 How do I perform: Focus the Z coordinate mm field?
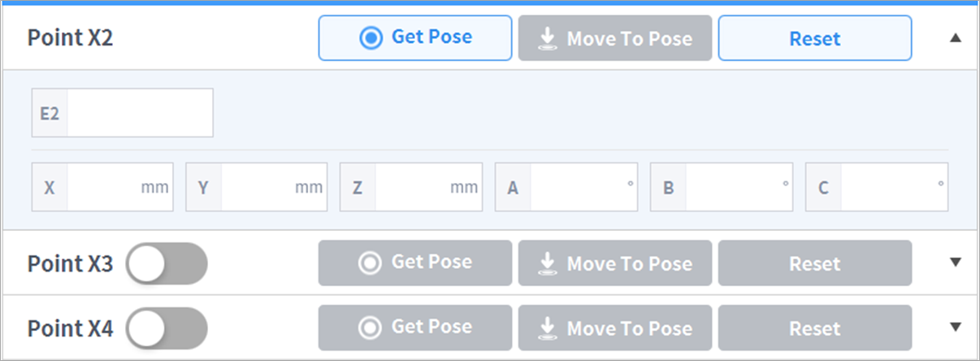pos(411,188)
